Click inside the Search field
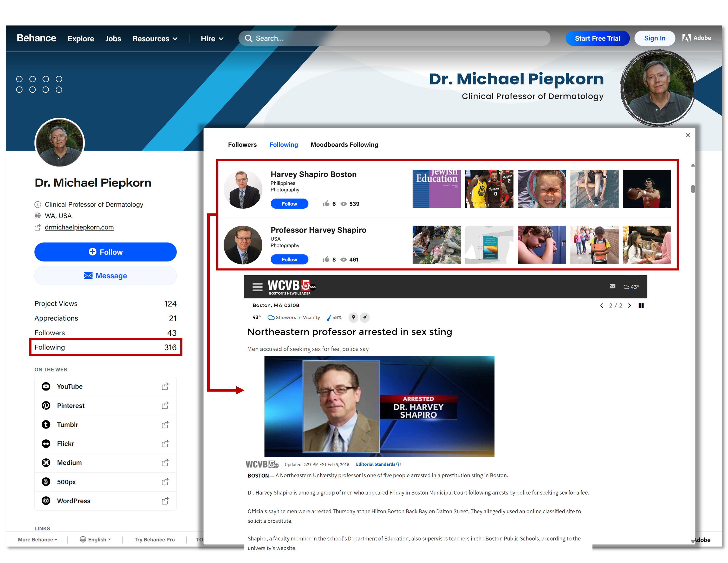Screen dimensions: 728x563 394,38
